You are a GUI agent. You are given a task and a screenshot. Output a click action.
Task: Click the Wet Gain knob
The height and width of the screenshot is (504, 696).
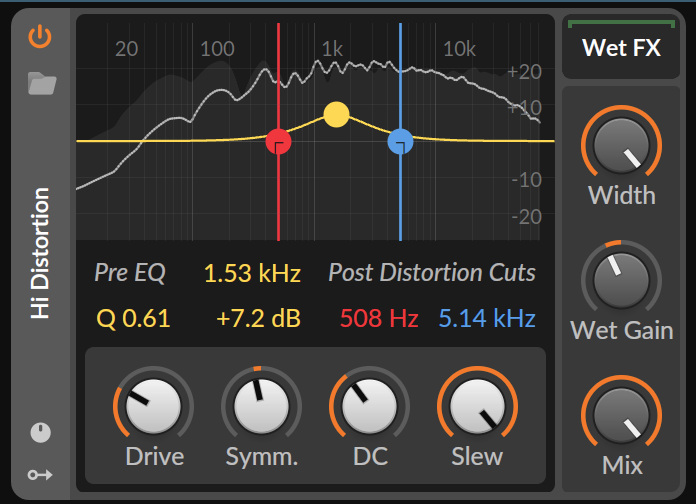[x=621, y=281]
